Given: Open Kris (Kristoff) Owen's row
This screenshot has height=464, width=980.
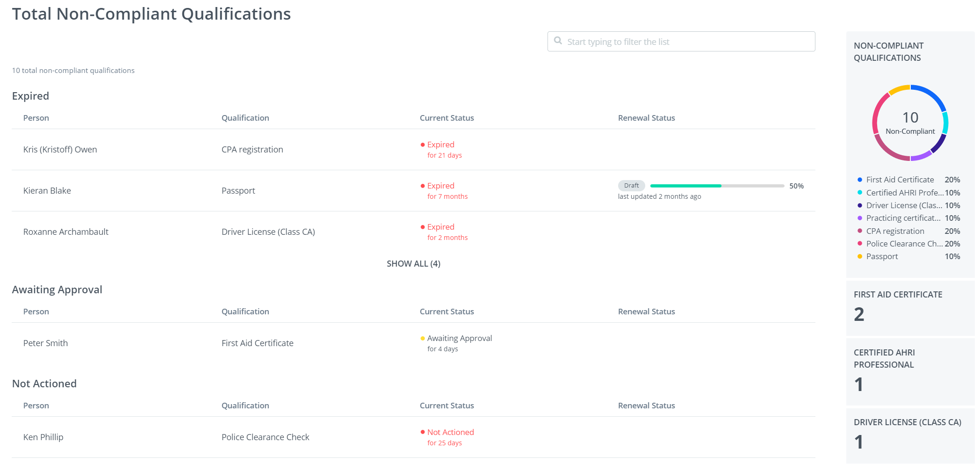Looking at the screenshot, I should [x=60, y=150].
